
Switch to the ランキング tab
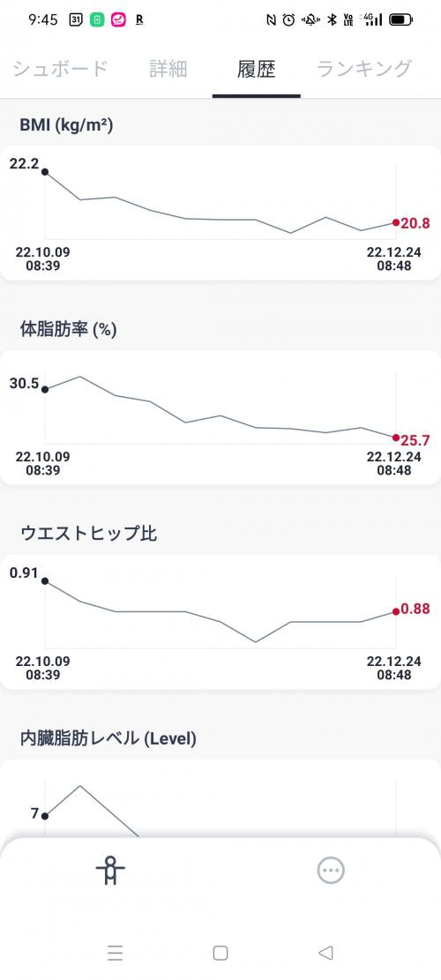click(365, 68)
